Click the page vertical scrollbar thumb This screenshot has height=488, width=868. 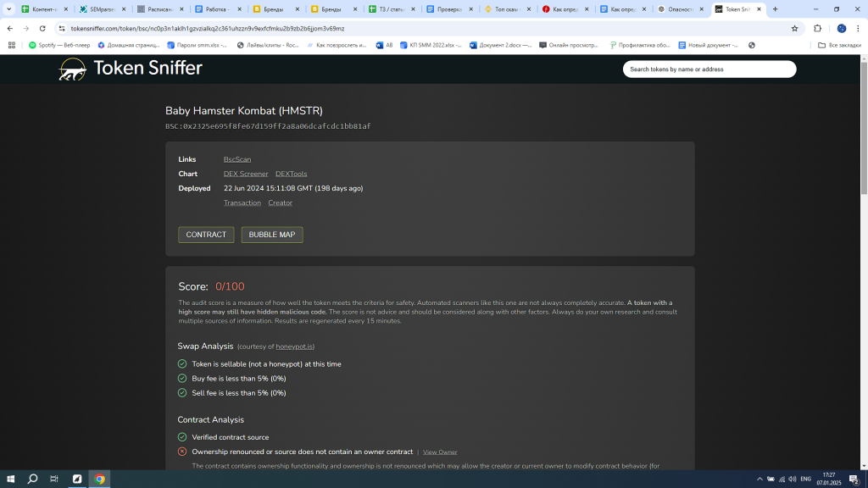(864, 129)
